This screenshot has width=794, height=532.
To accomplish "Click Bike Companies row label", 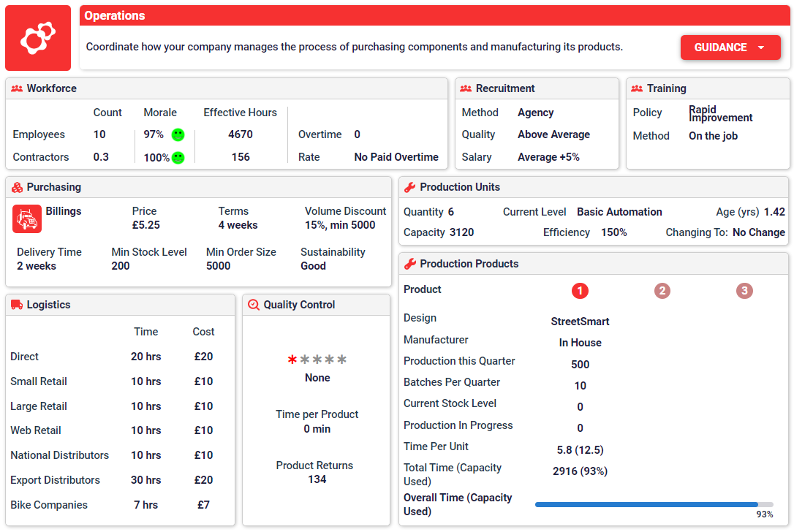I will 48,505.
